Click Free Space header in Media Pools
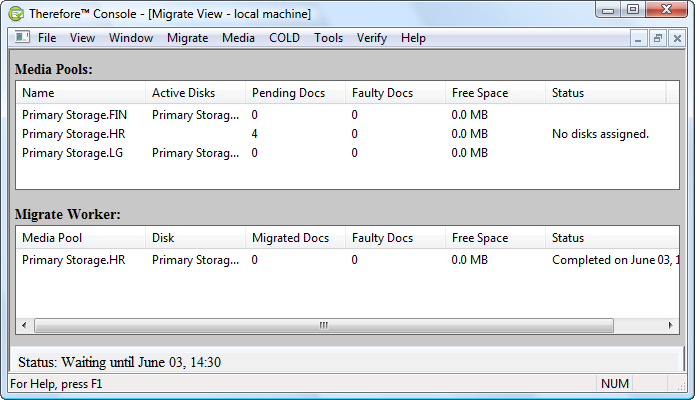This screenshot has height=400, width=695. [495, 93]
